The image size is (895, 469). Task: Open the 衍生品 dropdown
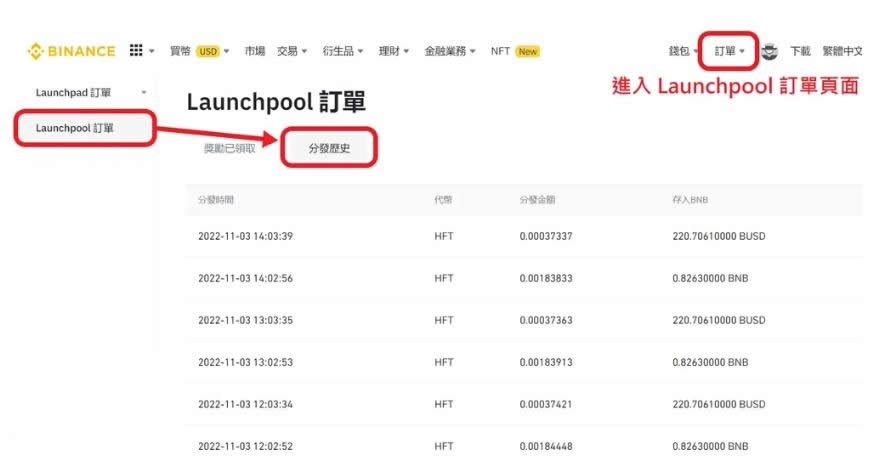tap(342, 51)
